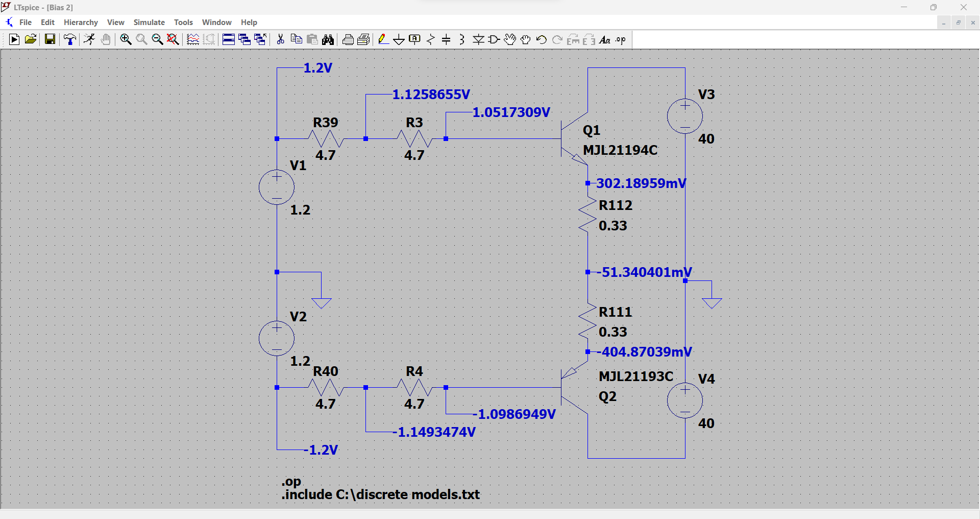
Task: Click the resistor R39 symbol
Action: pos(326,138)
